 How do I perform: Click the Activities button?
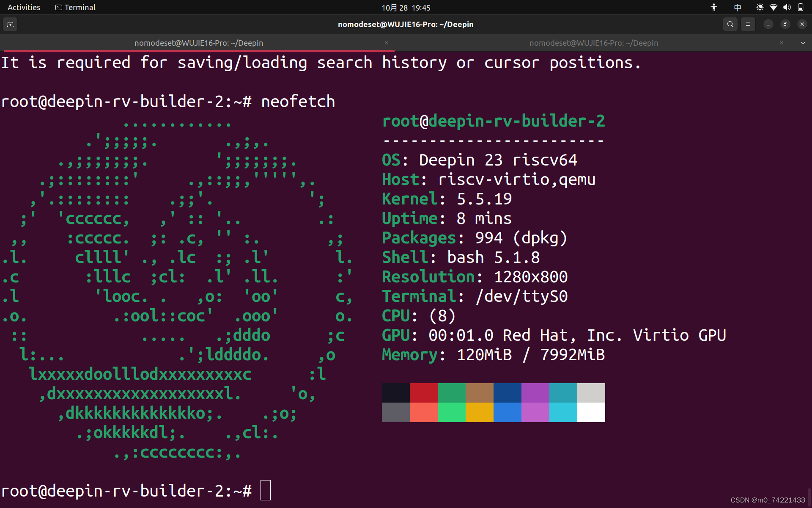[24, 7]
